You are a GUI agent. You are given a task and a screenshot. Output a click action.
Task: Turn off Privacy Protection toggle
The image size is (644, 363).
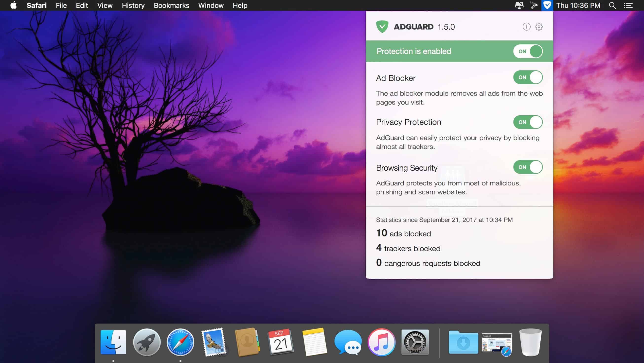(528, 123)
